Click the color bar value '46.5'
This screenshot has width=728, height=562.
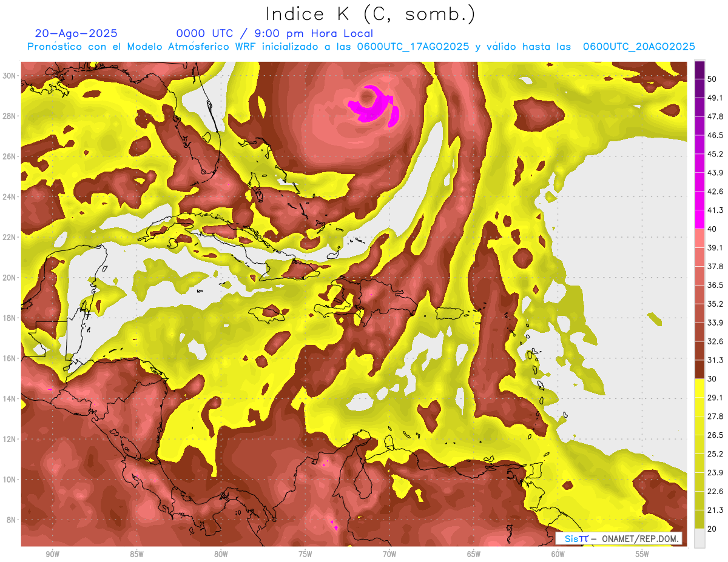click(715, 135)
